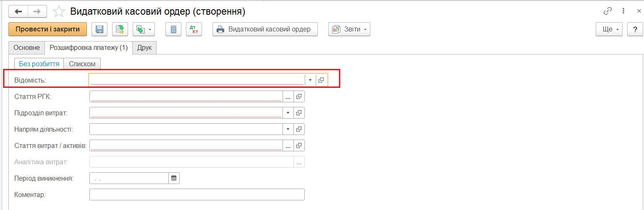
Task: Go back with left arrow
Action: pos(18,11)
